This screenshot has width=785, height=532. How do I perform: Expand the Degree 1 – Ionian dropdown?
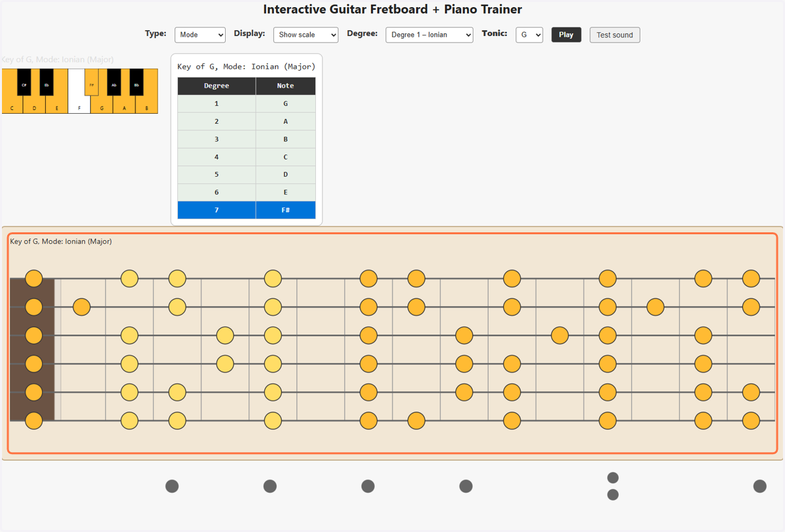point(429,35)
